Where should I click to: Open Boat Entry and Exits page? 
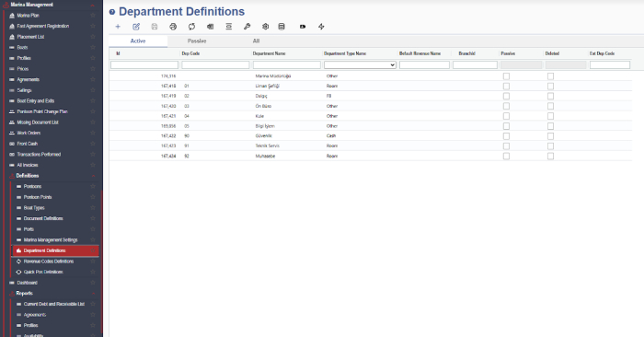click(x=36, y=100)
